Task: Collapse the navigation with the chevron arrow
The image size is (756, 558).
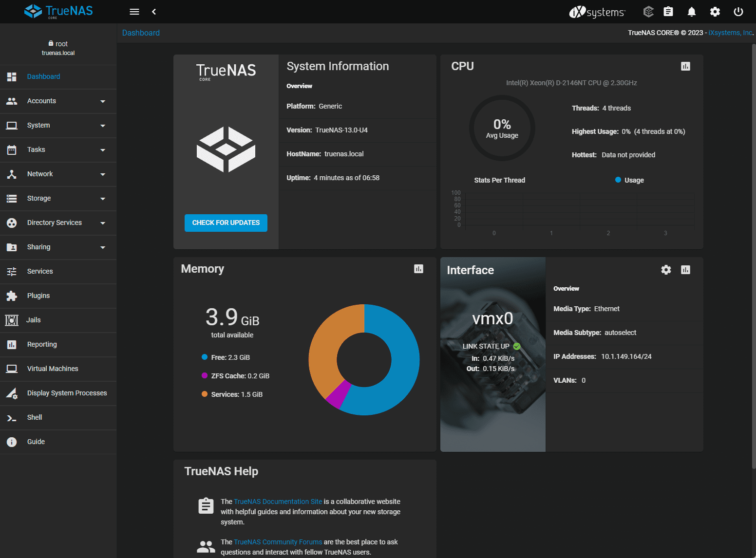Action: pyautogui.click(x=154, y=11)
